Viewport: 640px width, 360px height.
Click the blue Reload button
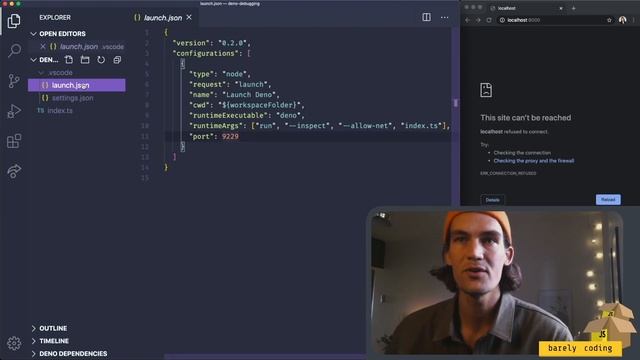[608, 200]
